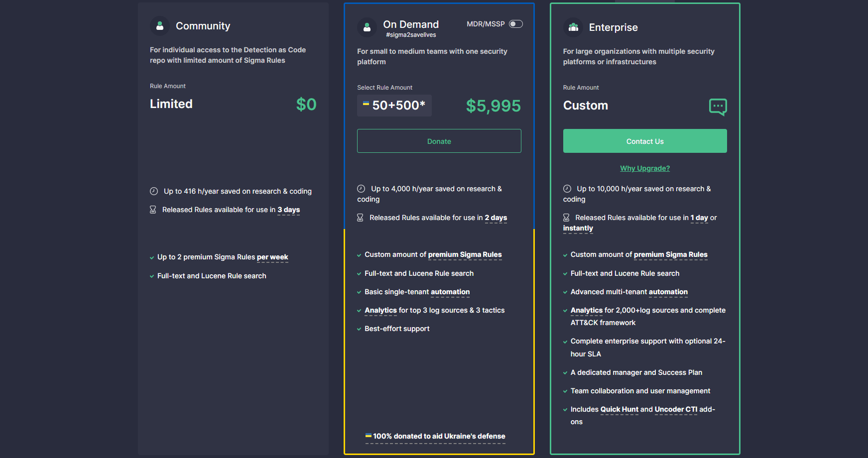
Task: Click 'premium Sigma Rules' in On Demand features
Action: (x=465, y=254)
